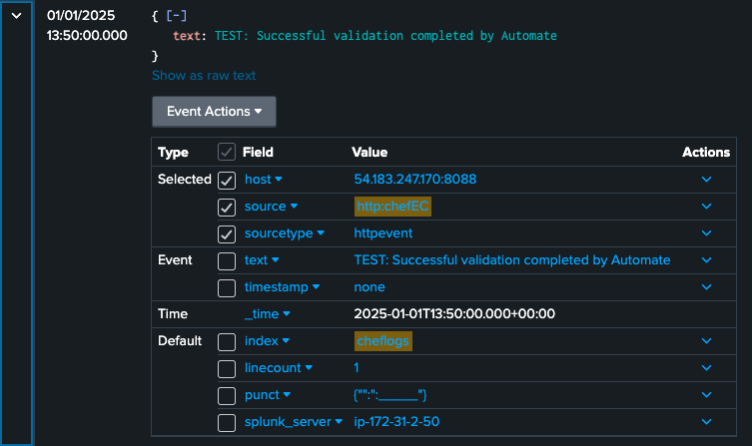Uncheck the sourcetype field checkbox
The image size is (752, 446).
pyautogui.click(x=227, y=234)
